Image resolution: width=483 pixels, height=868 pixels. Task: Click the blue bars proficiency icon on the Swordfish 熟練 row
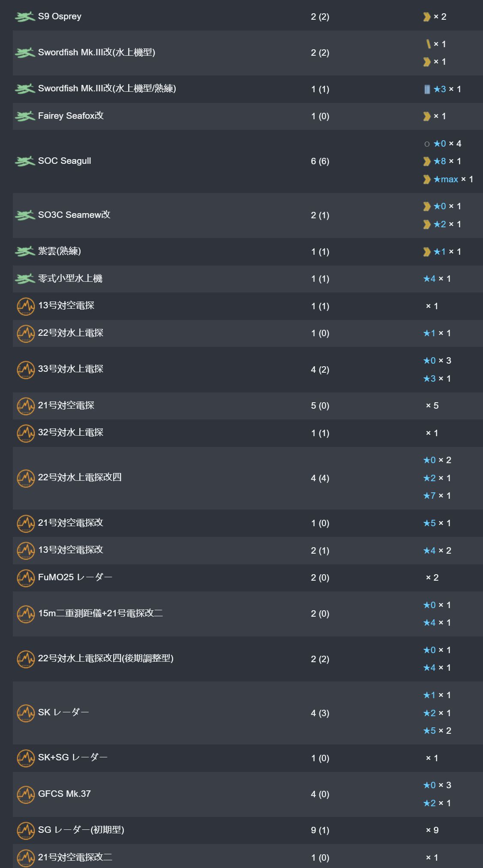tap(427, 89)
